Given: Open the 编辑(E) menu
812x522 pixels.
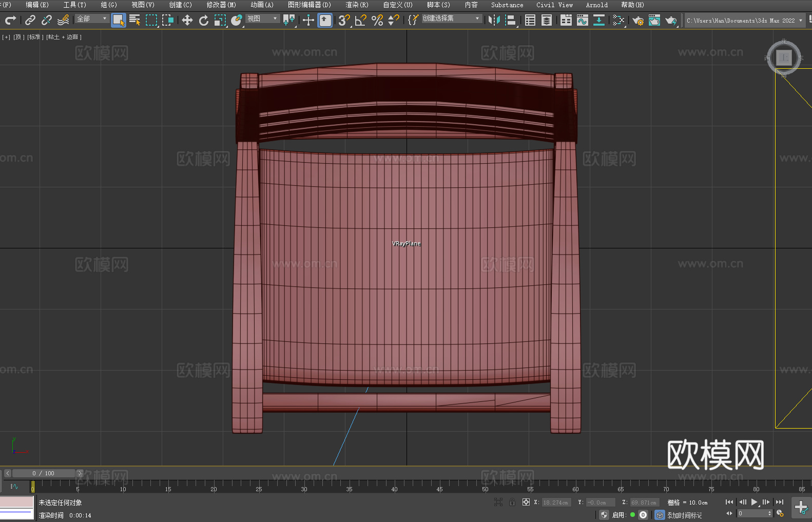Looking at the screenshot, I should [x=37, y=5].
